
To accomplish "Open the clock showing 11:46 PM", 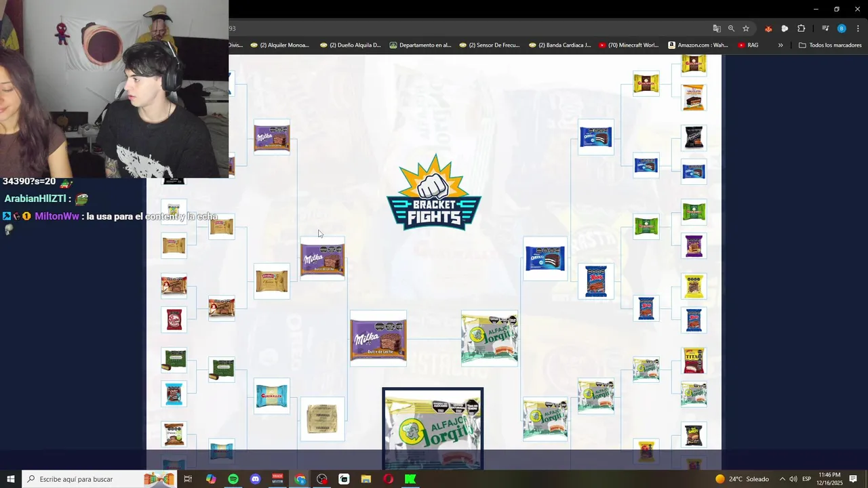I will [x=830, y=479].
